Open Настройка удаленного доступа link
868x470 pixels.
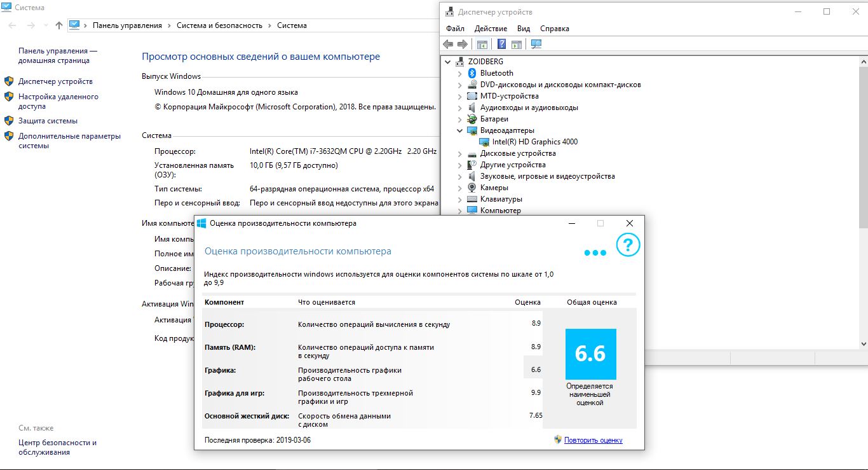[58, 102]
